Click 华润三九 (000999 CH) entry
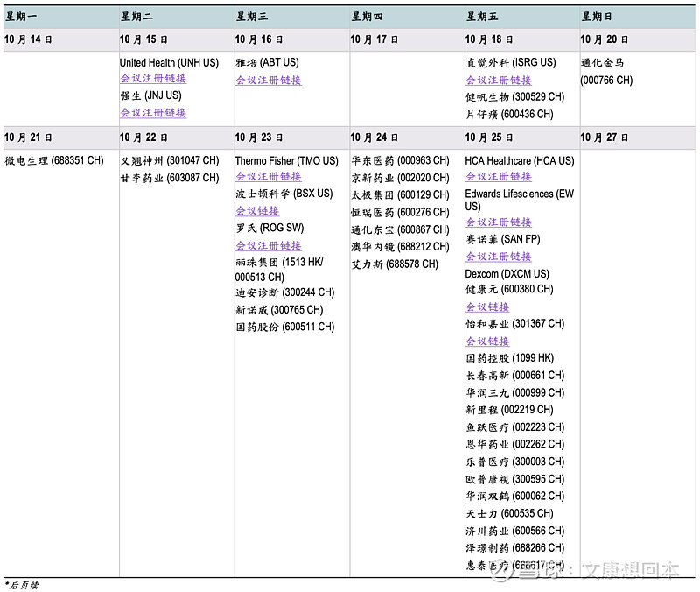Screen dimensions: 700x592 (515, 392)
